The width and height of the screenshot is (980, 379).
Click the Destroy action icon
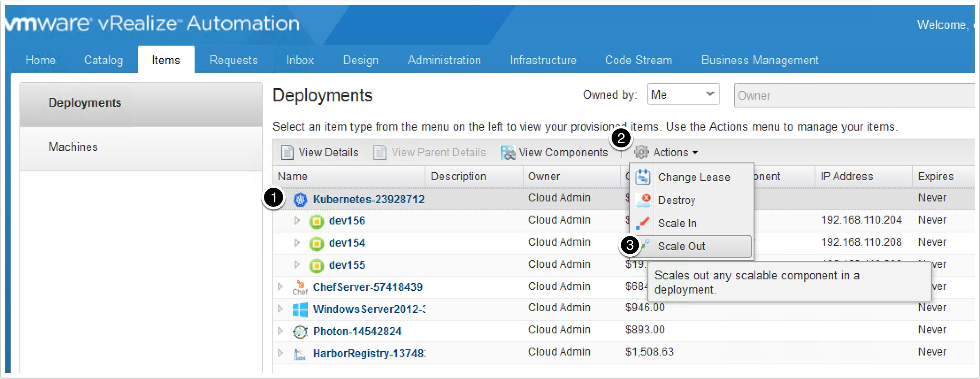click(643, 200)
